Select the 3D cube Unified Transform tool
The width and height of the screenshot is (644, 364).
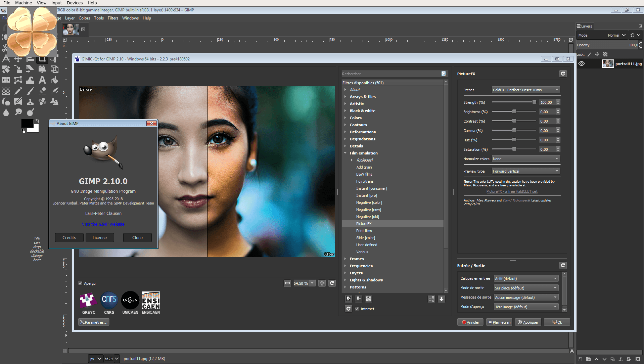point(54,69)
